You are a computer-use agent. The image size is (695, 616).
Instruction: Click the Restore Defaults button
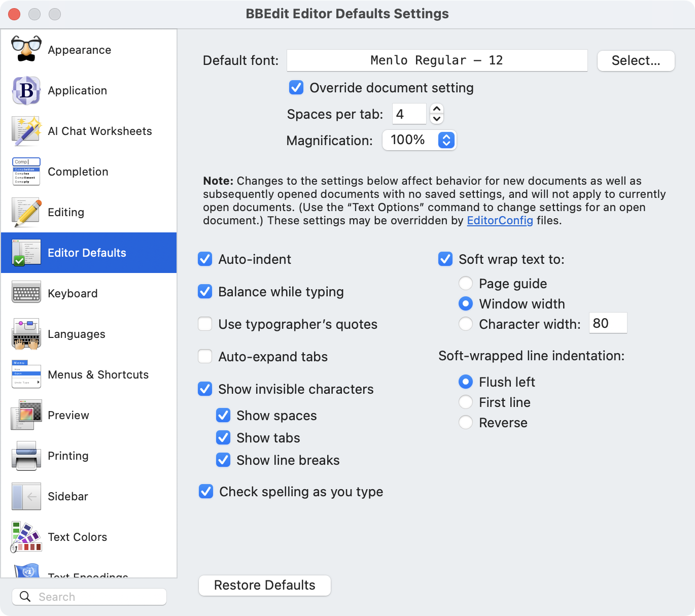coord(264,585)
